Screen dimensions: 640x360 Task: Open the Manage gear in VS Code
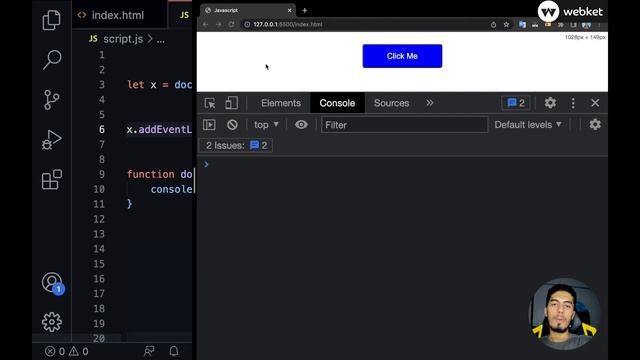pyautogui.click(x=52, y=322)
